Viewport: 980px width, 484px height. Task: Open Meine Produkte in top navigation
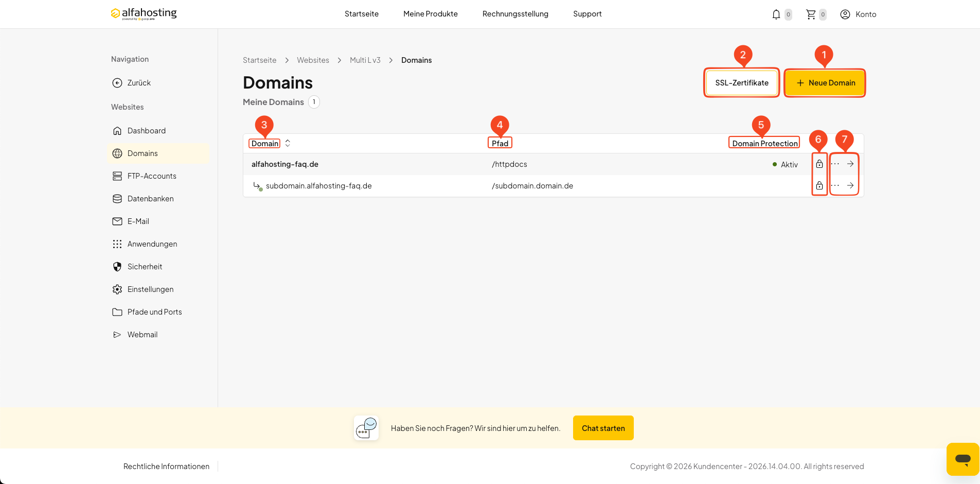[431, 14]
